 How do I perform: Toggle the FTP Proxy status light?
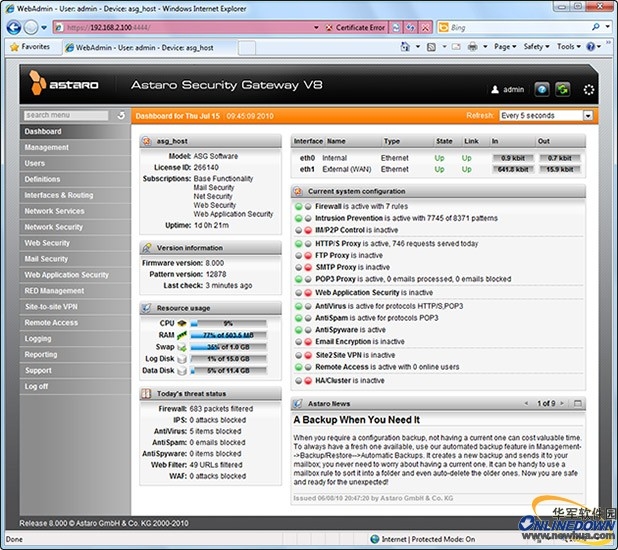tap(303, 255)
